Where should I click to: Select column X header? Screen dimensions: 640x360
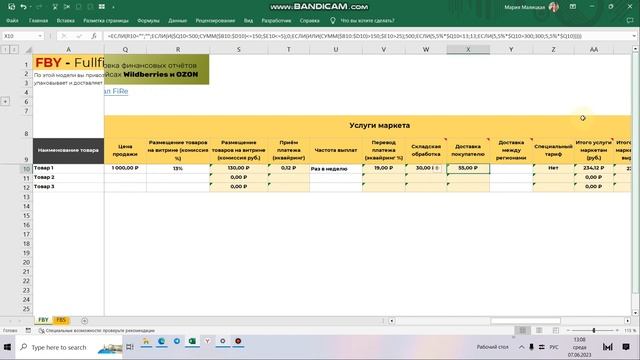[x=468, y=49]
